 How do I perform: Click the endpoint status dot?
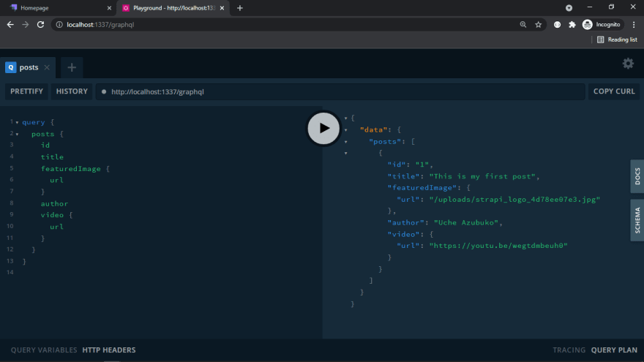point(104,92)
